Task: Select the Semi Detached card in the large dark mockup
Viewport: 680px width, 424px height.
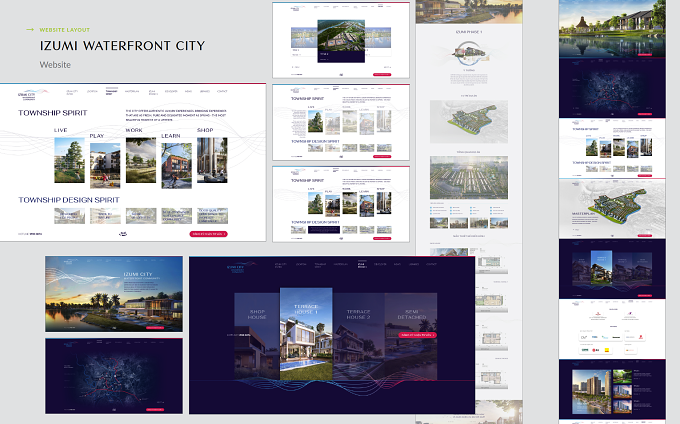Action: pyautogui.click(x=411, y=336)
